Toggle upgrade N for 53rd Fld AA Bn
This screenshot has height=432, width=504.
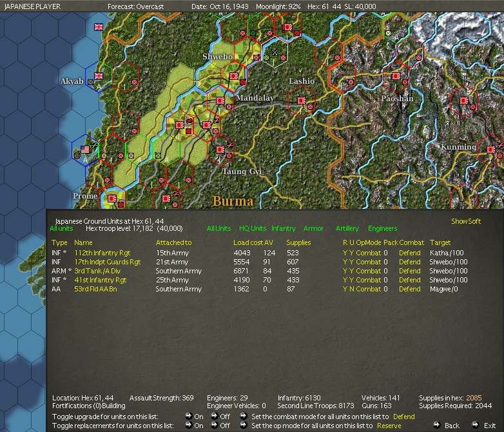click(x=352, y=289)
